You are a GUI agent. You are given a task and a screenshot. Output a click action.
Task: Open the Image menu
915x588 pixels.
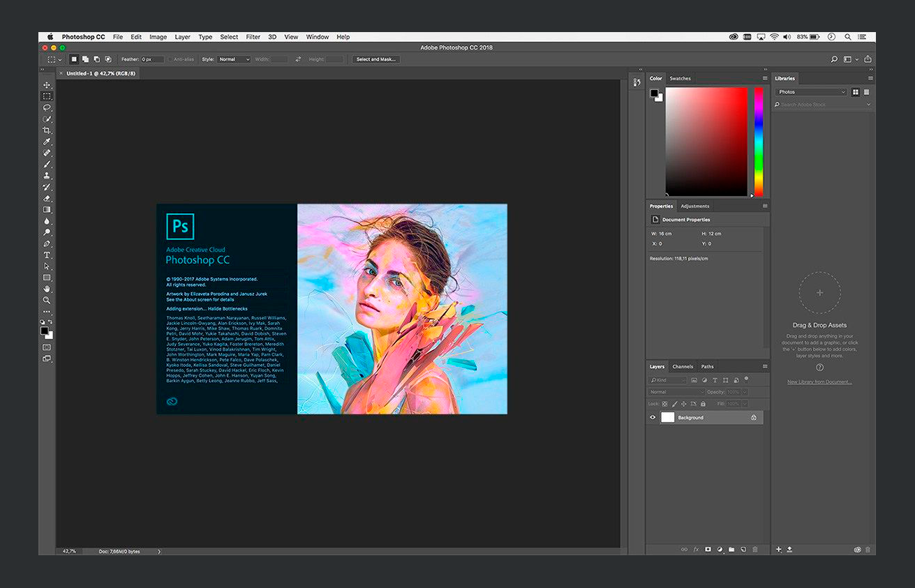pos(158,37)
